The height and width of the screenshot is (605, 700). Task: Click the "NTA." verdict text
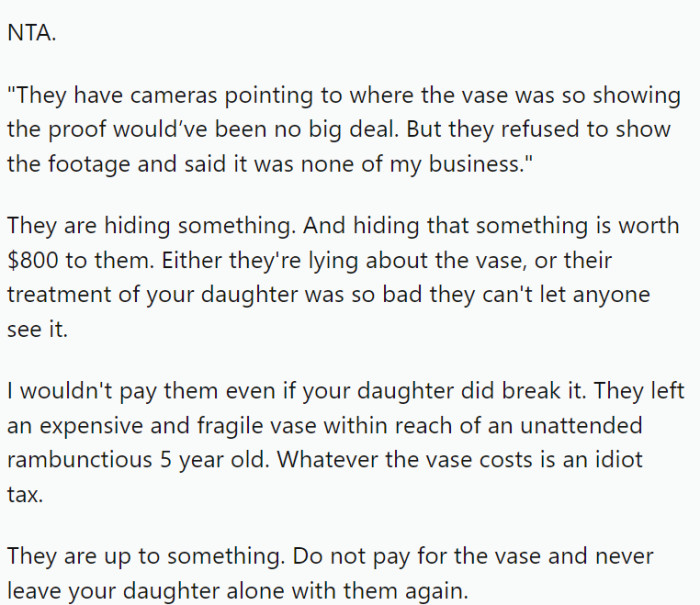point(32,33)
